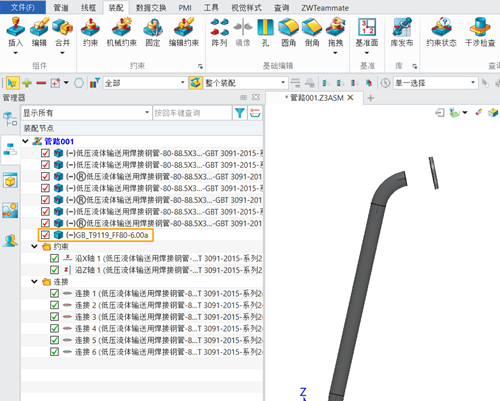Click the 拖拽 (Drag) tool icon
The height and width of the screenshot is (401, 500).
pos(335,27)
